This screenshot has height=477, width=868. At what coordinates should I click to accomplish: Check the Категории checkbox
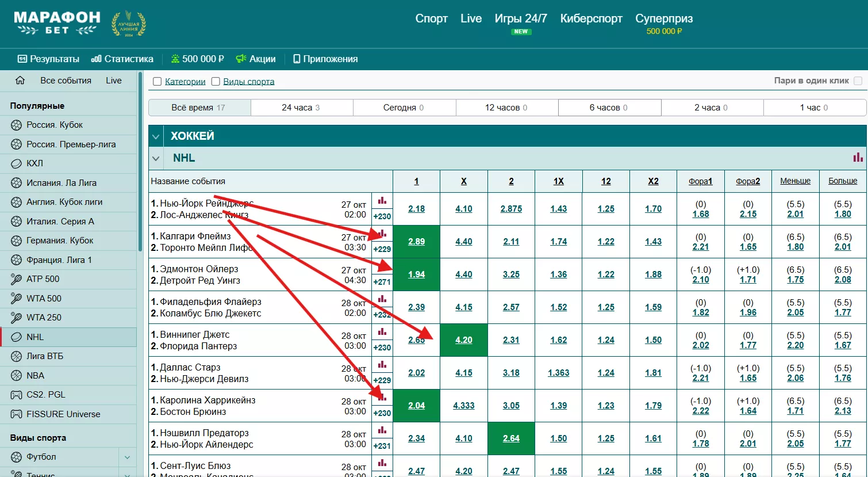pos(157,82)
